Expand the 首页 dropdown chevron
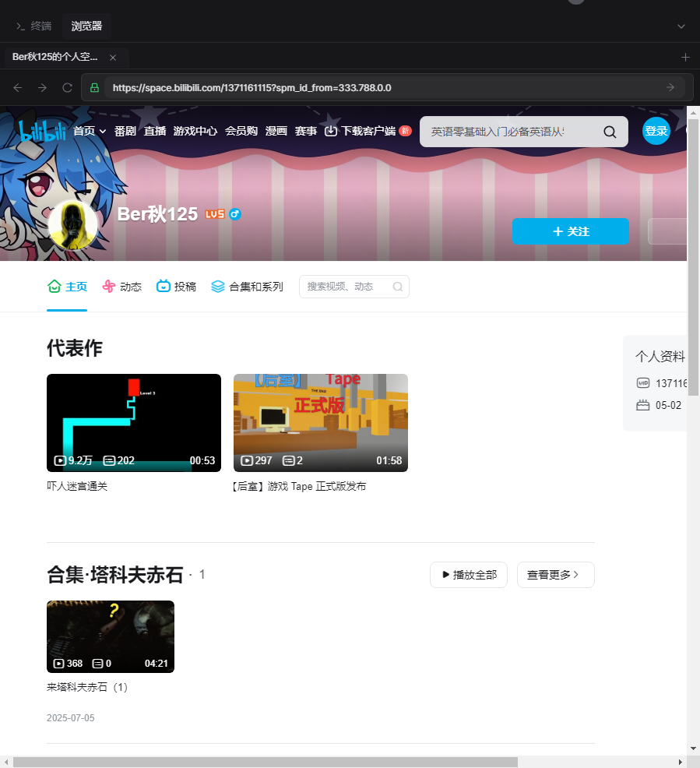Screen dimensions: 700x768 click(x=102, y=132)
